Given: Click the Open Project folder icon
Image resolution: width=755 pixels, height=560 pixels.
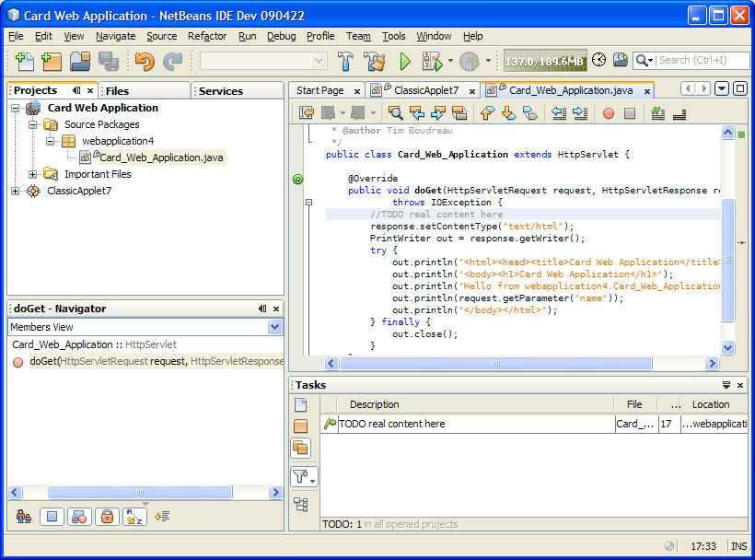Looking at the screenshot, I should coord(80,62).
